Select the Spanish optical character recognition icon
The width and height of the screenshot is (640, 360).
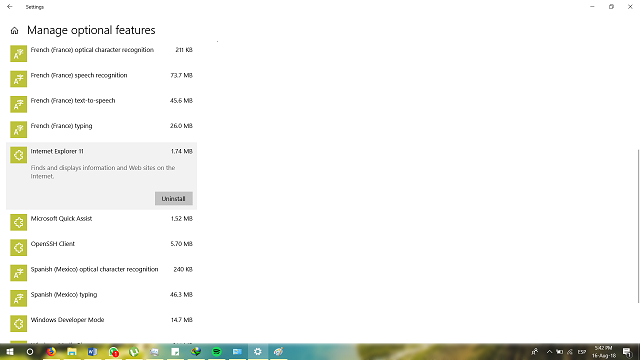pyautogui.click(x=18, y=273)
